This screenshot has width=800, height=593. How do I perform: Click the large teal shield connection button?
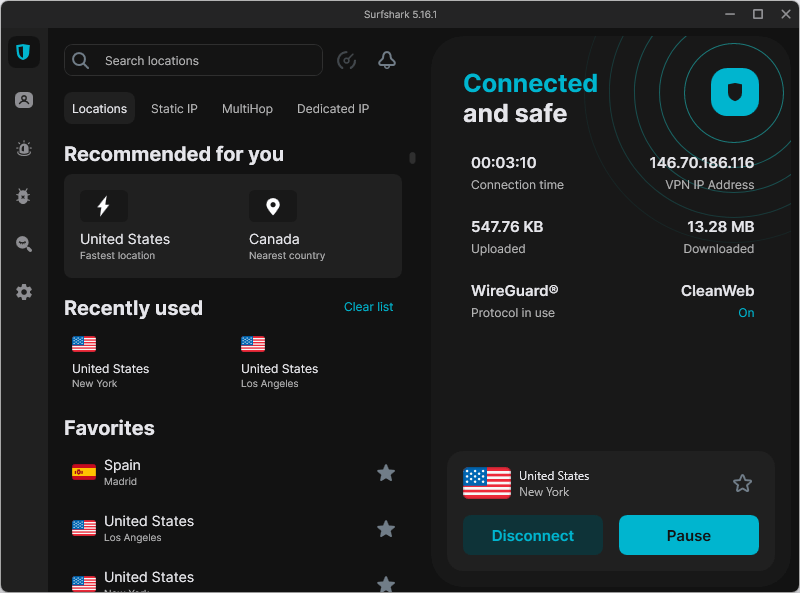click(735, 92)
